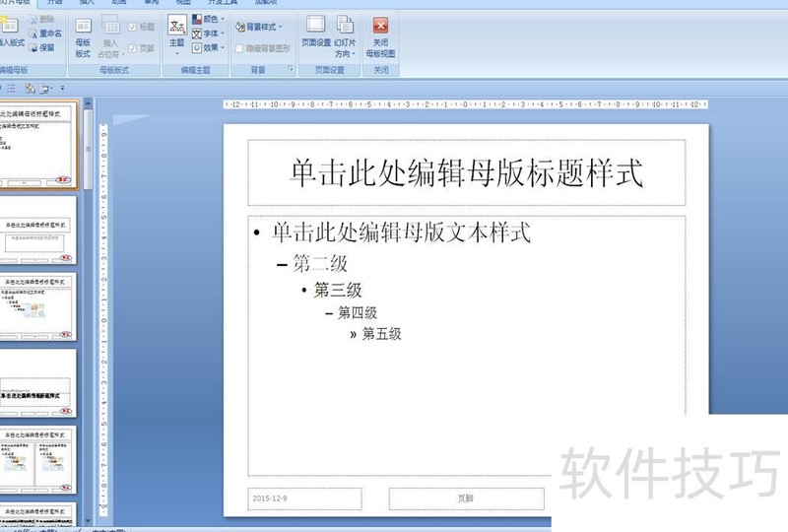Screen dimensions: 788x532
Task: Click the Rename (重命名) master button
Action: click(x=45, y=33)
